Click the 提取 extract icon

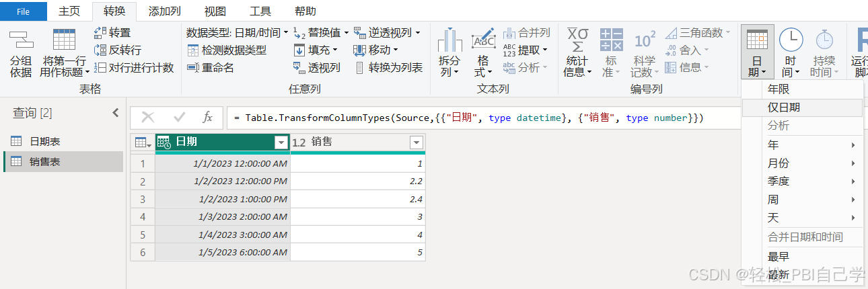click(x=509, y=50)
